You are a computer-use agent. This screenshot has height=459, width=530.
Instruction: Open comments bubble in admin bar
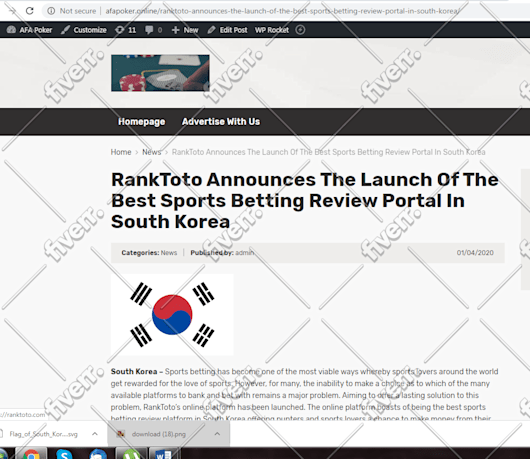153,30
